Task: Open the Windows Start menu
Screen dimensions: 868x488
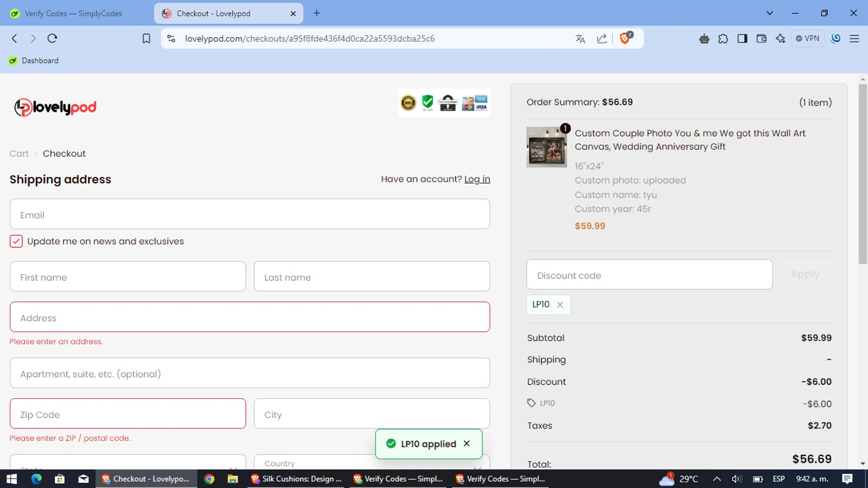Action: coord(12,479)
